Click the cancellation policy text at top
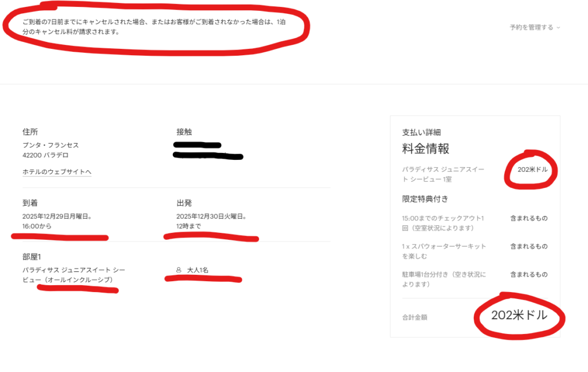The height and width of the screenshot is (372, 588). (154, 26)
